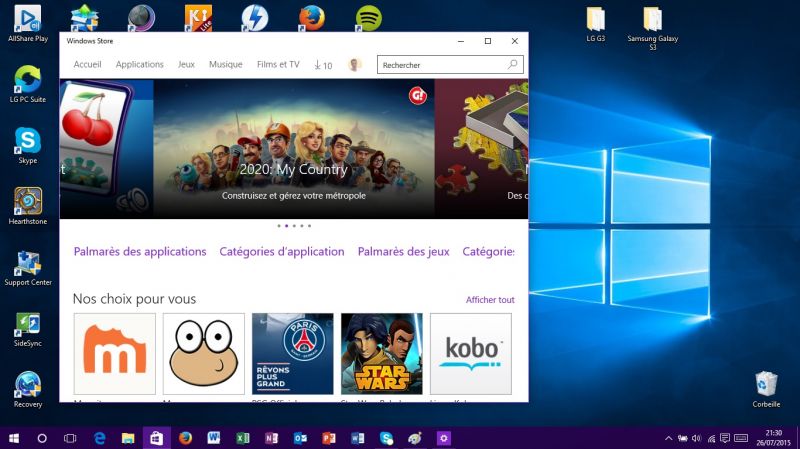The width and height of the screenshot is (800, 449).
Task: Click the Cortana circle in taskbar
Action: (x=42, y=438)
